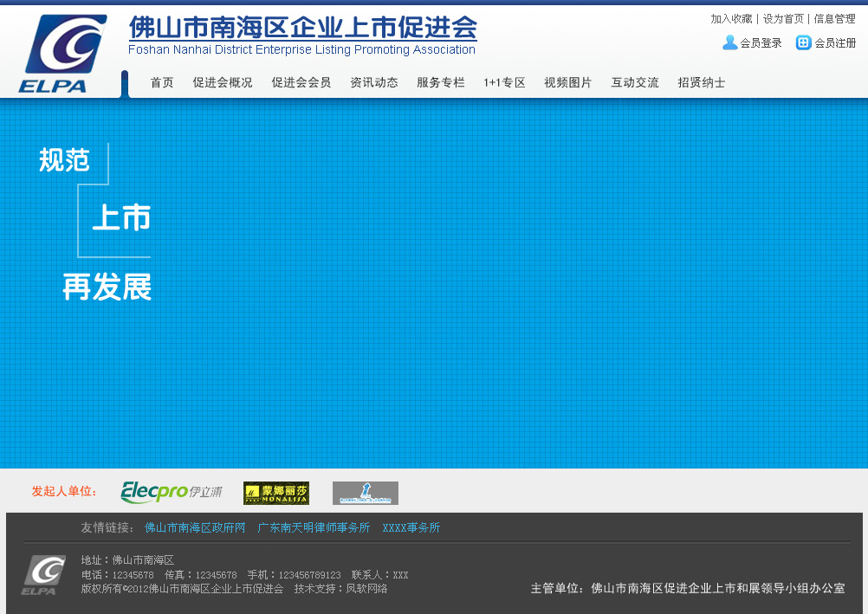Click the third gray sponsor logo
Screen dimensions: 868x614
[365, 493]
